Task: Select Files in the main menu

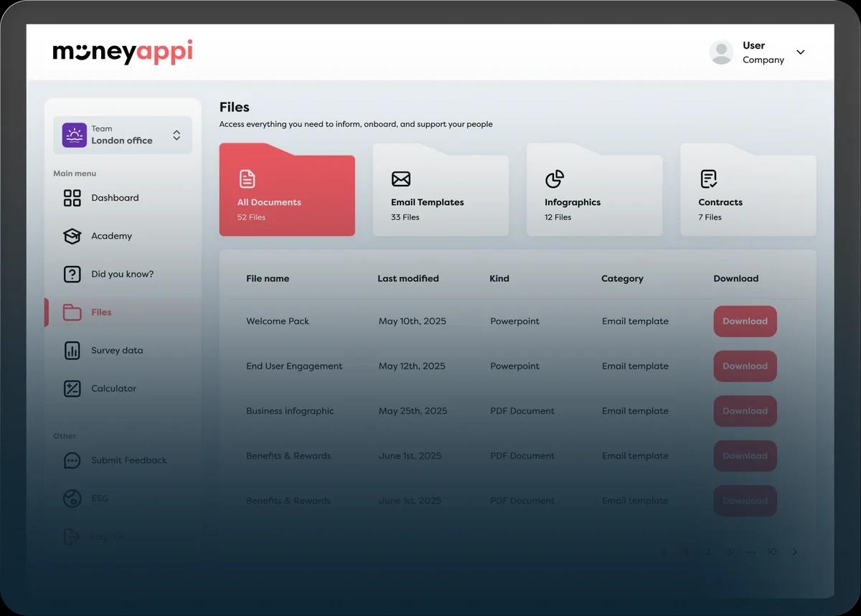Action: tap(101, 313)
